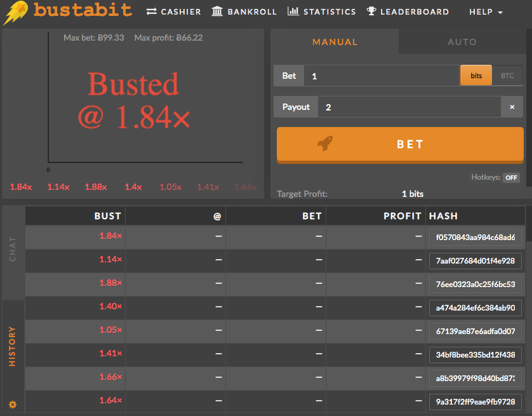Screen dimensions: 532x416
Task: Click the hash starting with f0570843
Action: pyautogui.click(x=475, y=236)
